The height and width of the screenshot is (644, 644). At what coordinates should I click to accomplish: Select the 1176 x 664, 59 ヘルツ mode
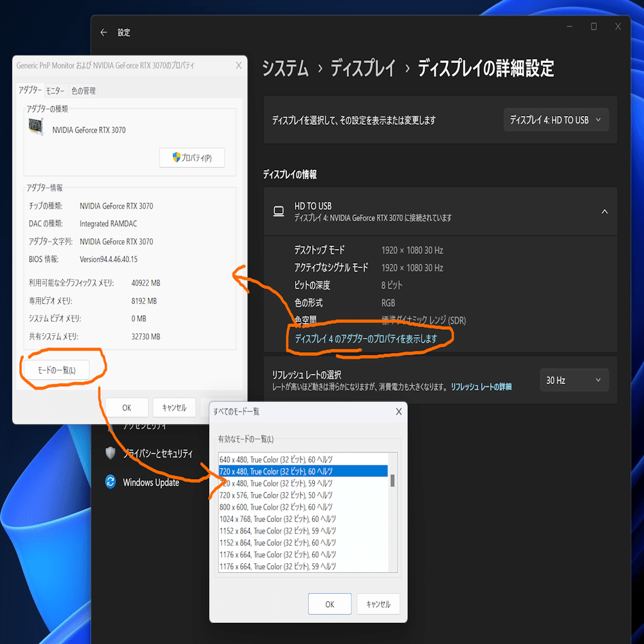pos(303,567)
